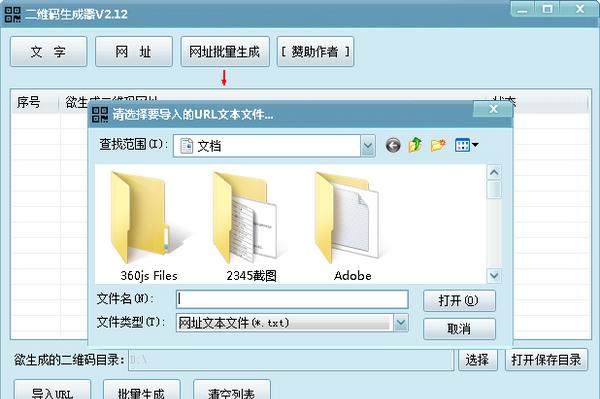Click the 序号 column header
The image size is (600, 399).
35,102
